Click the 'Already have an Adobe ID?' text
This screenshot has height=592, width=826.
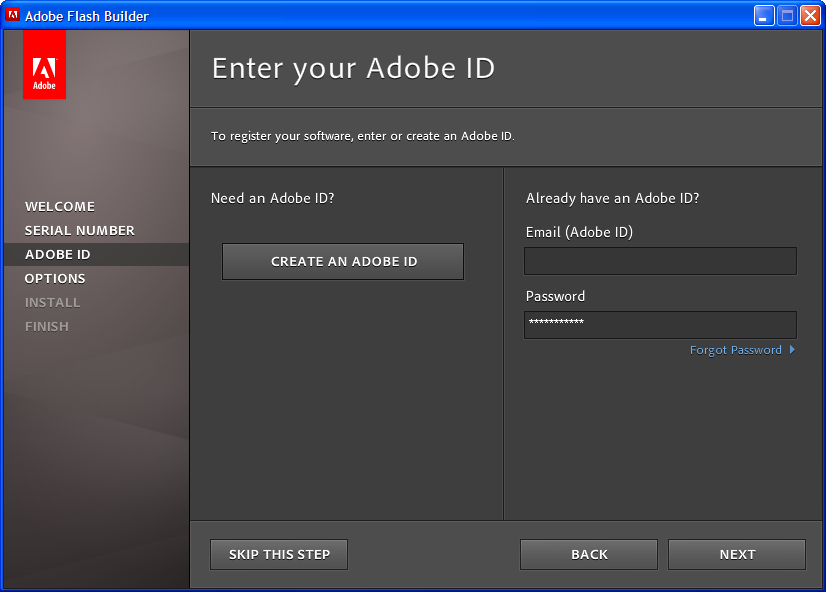(x=612, y=199)
